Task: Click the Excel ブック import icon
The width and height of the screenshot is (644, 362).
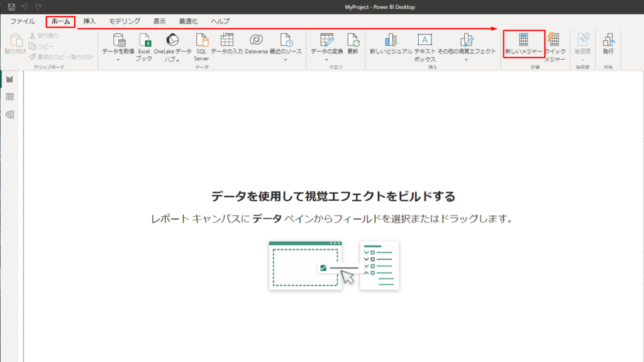Action: 144,40
